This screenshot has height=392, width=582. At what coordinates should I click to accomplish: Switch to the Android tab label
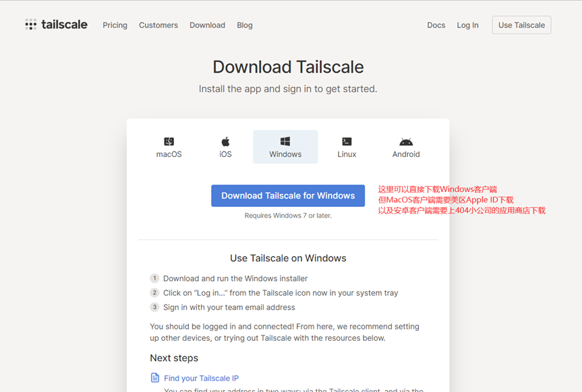tap(406, 154)
